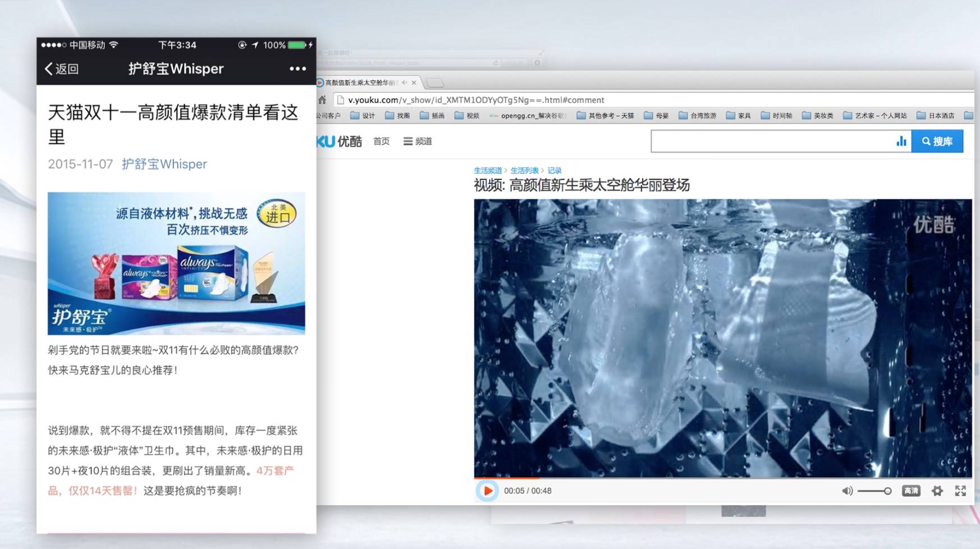
Task: Open the 插画 bookmark folder
Action: coord(432,116)
